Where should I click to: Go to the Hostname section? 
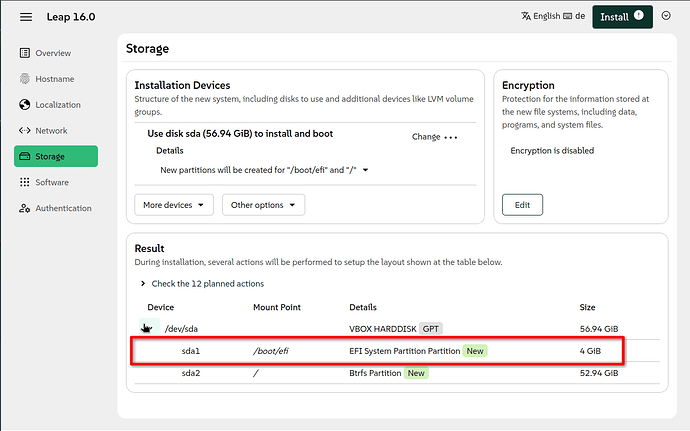tap(55, 79)
